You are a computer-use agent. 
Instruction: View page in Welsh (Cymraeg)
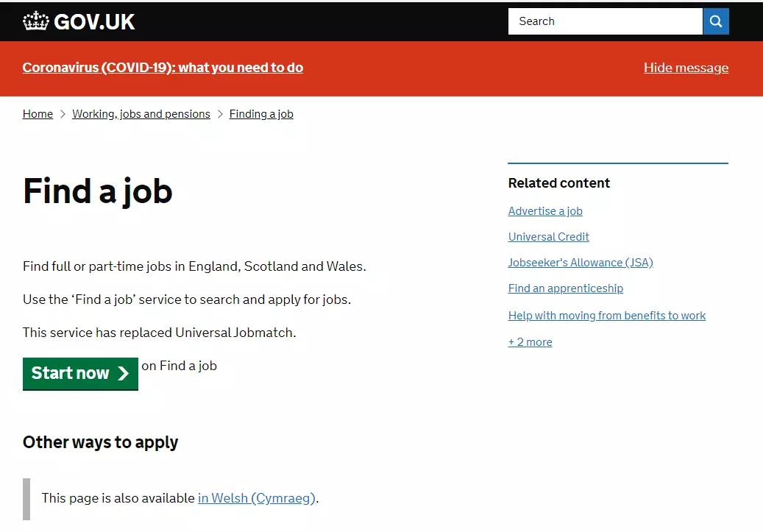[257, 498]
